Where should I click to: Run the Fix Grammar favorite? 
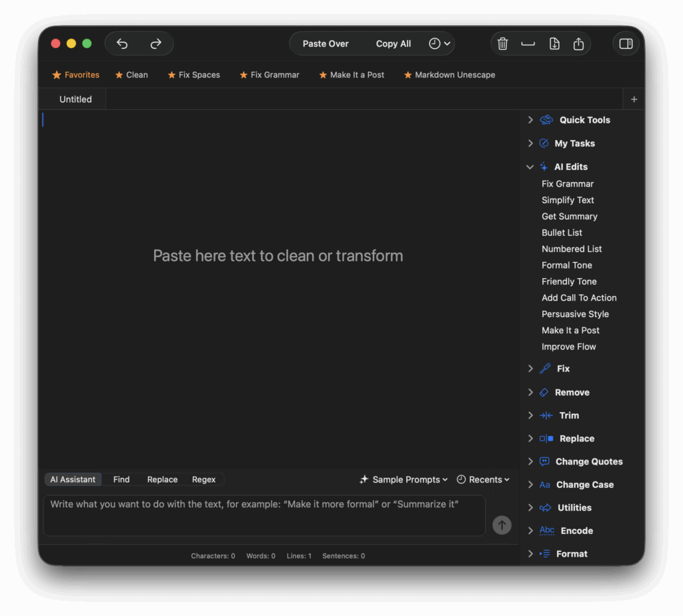[x=269, y=75]
